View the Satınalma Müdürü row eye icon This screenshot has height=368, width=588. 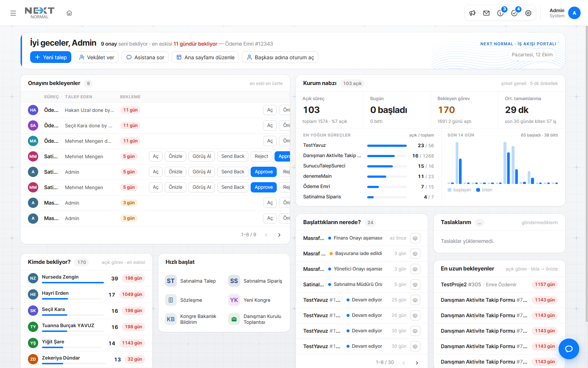pos(415,284)
